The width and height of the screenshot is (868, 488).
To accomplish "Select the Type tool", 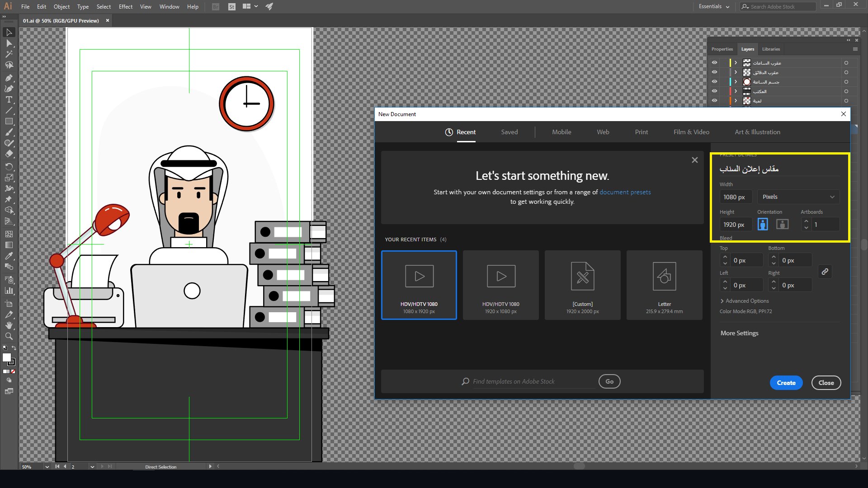I will [x=9, y=99].
